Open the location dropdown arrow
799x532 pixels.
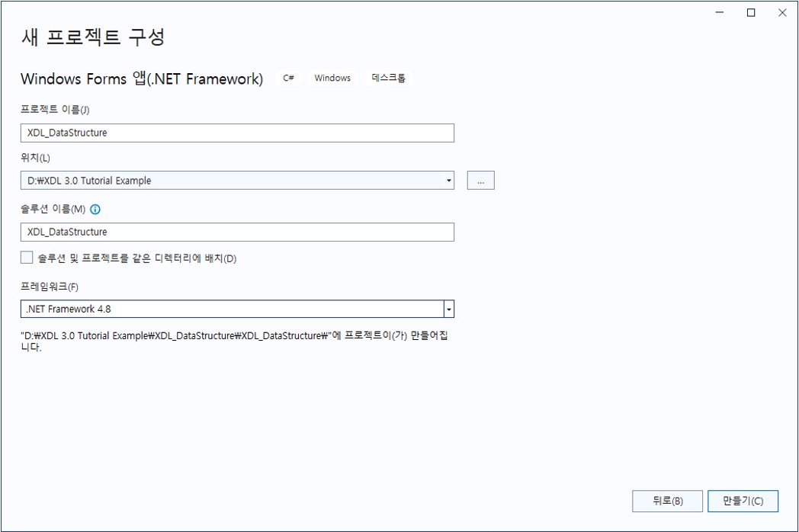(448, 181)
